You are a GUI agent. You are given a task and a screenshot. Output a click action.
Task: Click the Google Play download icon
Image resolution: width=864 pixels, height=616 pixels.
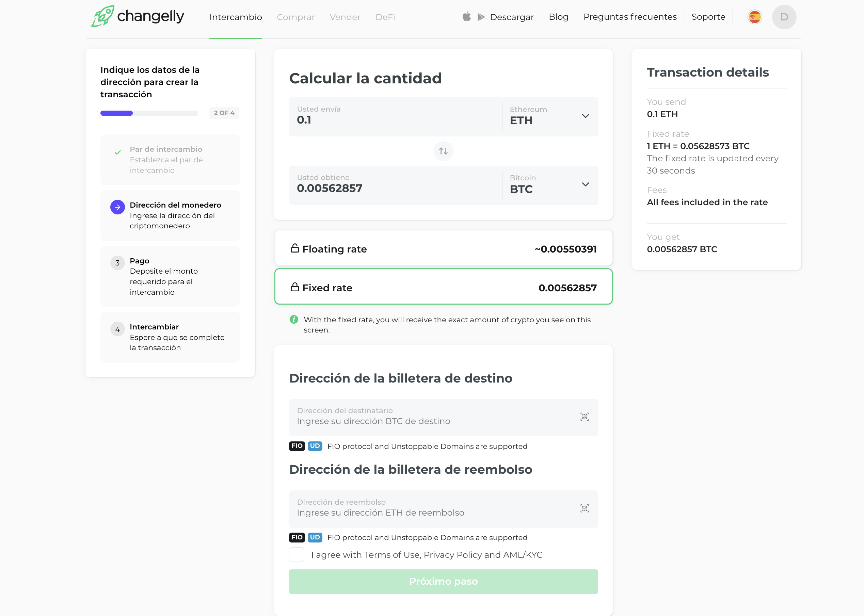(x=481, y=17)
